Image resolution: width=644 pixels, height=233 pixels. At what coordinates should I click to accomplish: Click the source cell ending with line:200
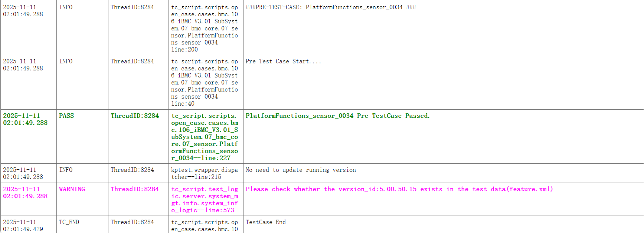(205, 28)
